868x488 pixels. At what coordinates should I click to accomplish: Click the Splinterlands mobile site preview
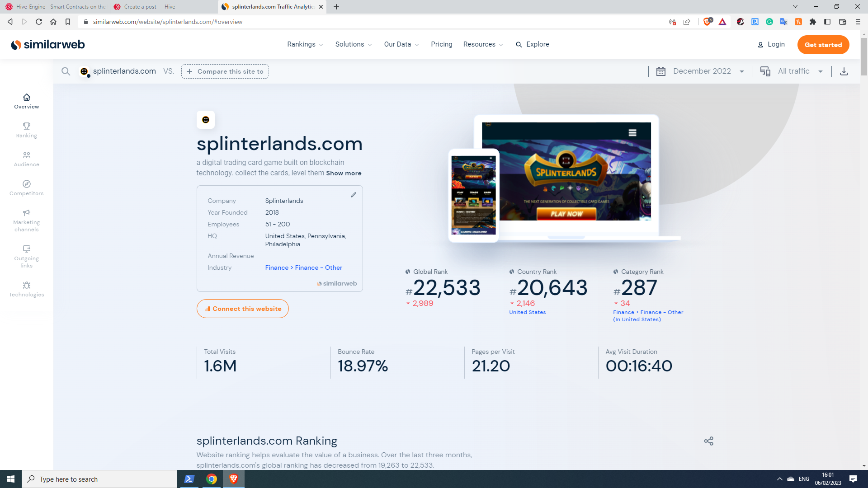[x=473, y=195]
